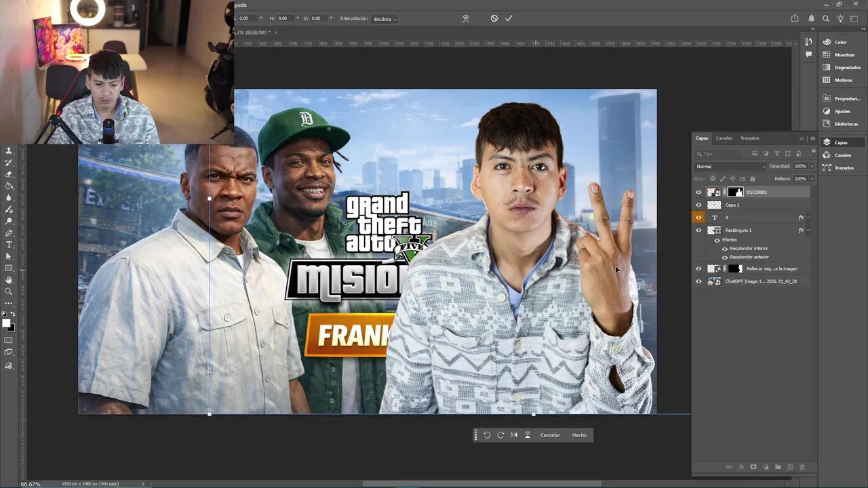Collapse Capas panel double-arrow

[802, 138]
